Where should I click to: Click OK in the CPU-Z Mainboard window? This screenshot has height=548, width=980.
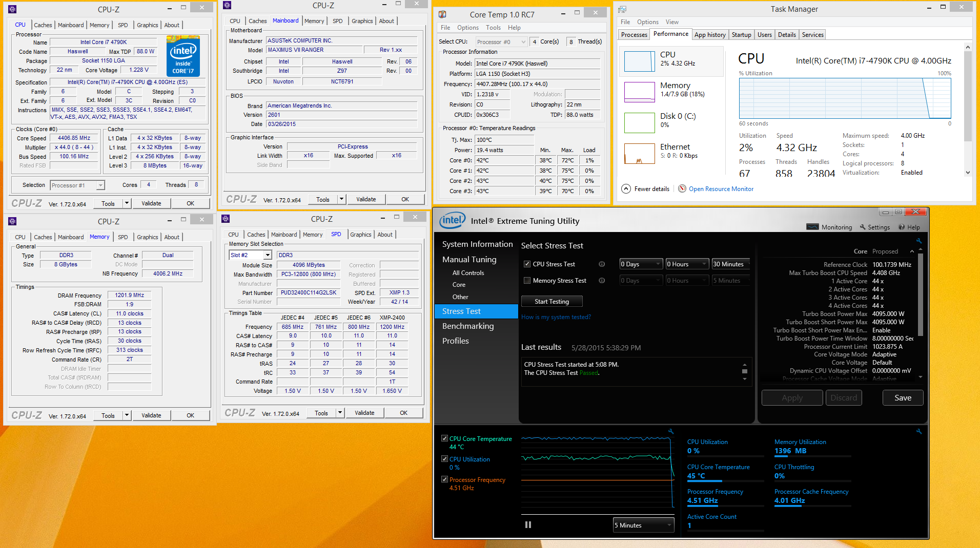[405, 199]
